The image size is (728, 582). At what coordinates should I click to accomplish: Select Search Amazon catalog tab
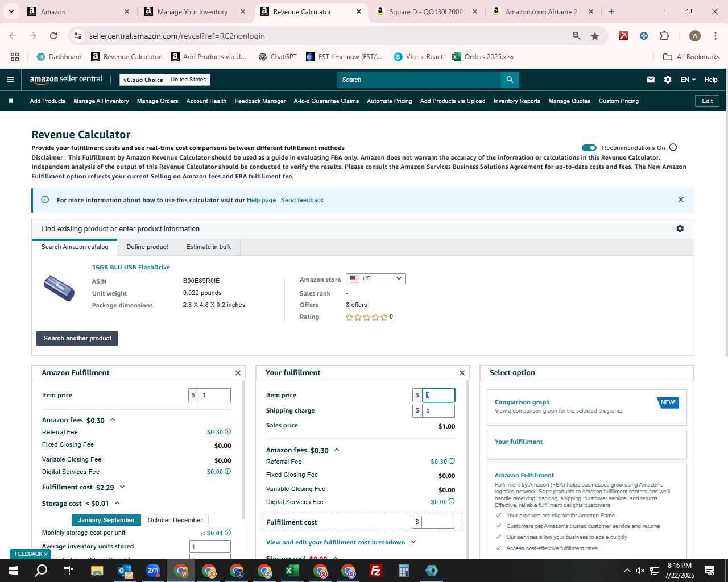pyautogui.click(x=75, y=247)
